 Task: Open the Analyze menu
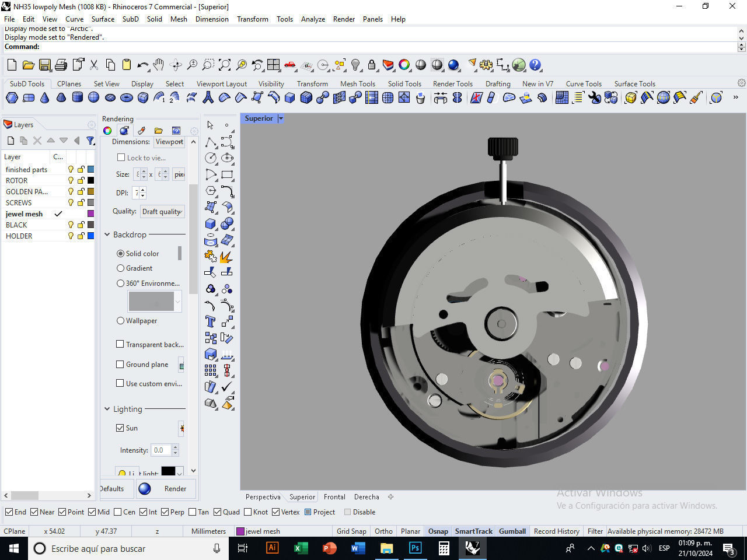(x=313, y=19)
